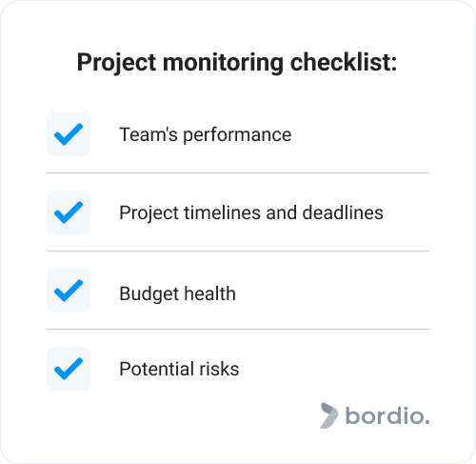This screenshot has width=476, height=464.
Task: Click the divider line below Budget health
Action: [x=238, y=330]
